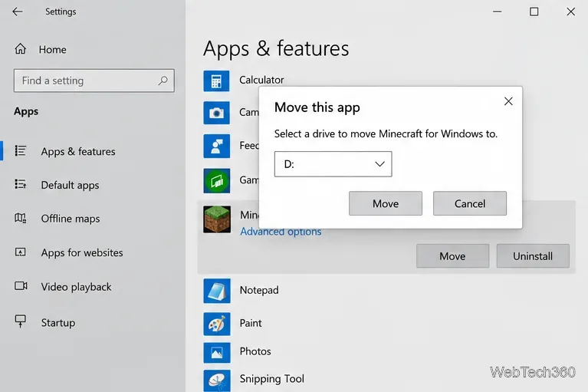Click Move button under Minecraft entry

[452, 255]
